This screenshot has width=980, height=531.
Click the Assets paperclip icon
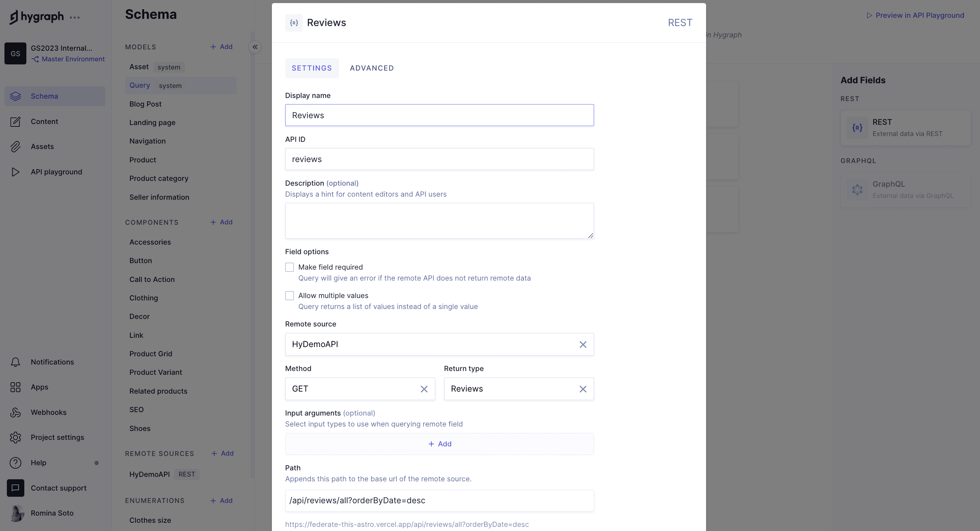point(15,147)
